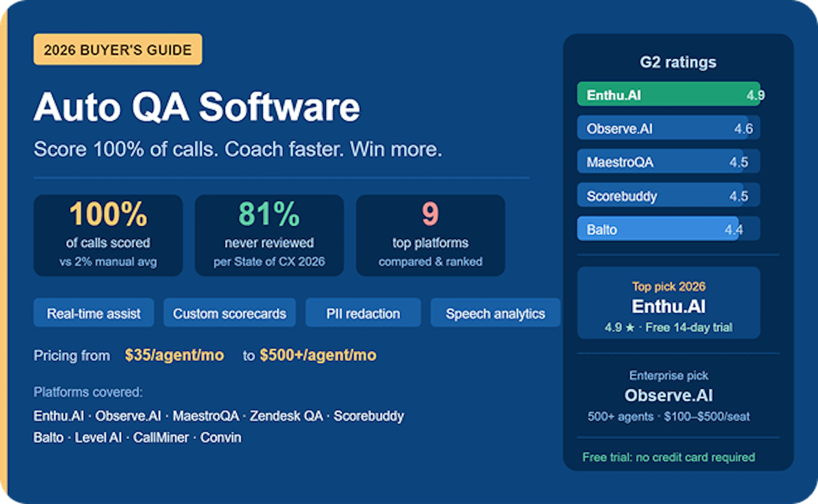818x504 pixels.
Task: Open the 100% of calls scored card
Action: [108, 235]
